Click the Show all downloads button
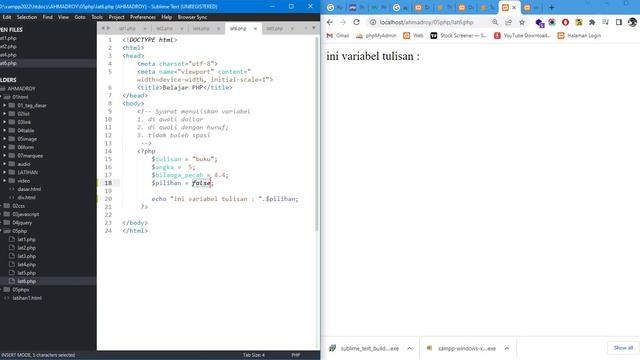Viewport: 640px width, 360px height. (x=623, y=348)
